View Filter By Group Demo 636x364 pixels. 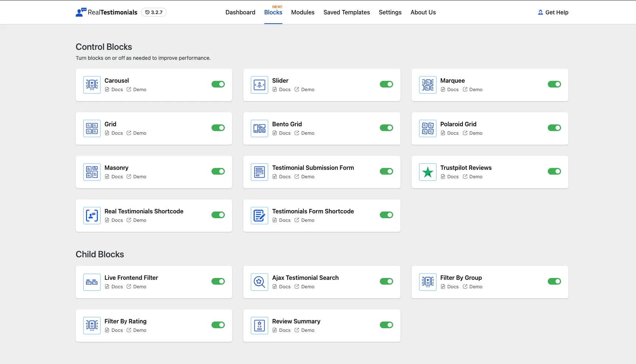pyautogui.click(x=472, y=286)
